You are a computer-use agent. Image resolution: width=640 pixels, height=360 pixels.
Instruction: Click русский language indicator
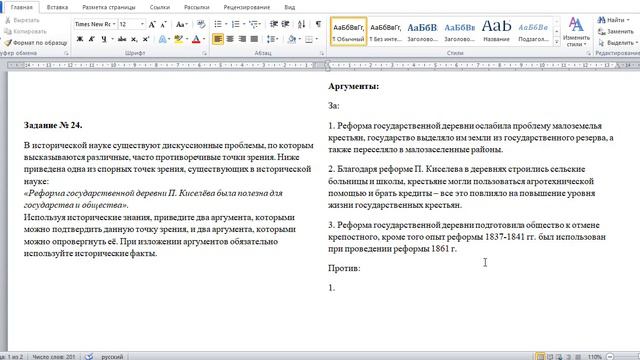tap(112, 357)
